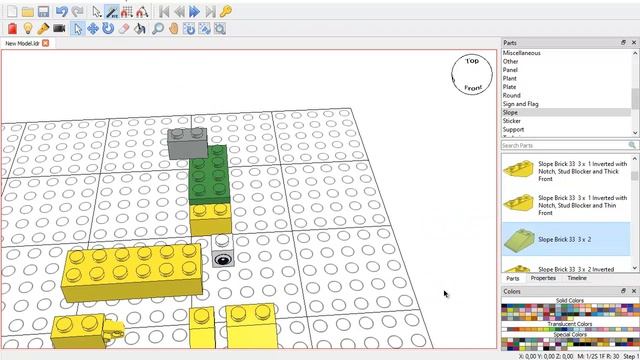The width and height of the screenshot is (640, 360).
Task: Open the rotation angle snap dropdown
Action: pyautogui.click(x=142, y=11)
